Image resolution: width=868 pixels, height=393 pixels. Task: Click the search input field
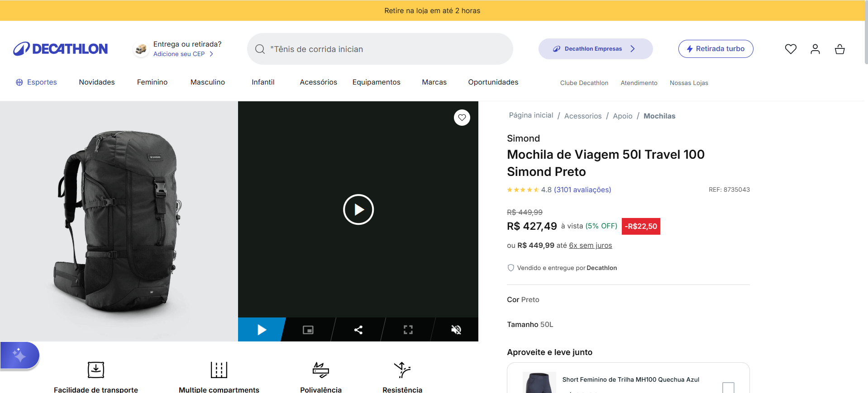(x=380, y=49)
